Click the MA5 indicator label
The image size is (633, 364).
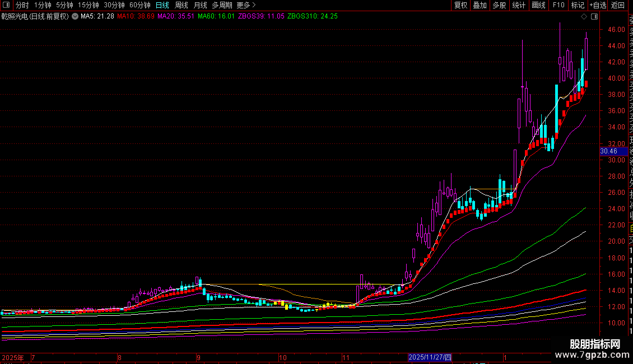(97, 16)
